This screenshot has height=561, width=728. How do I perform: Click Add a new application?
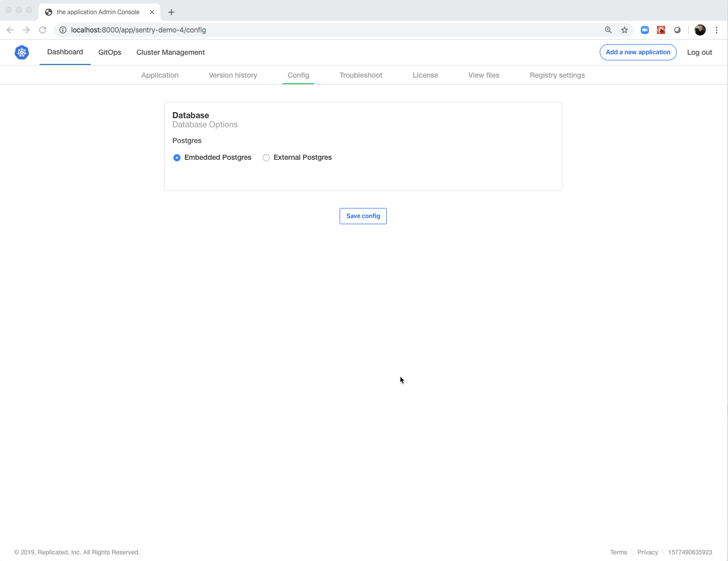click(x=638, y=52)
